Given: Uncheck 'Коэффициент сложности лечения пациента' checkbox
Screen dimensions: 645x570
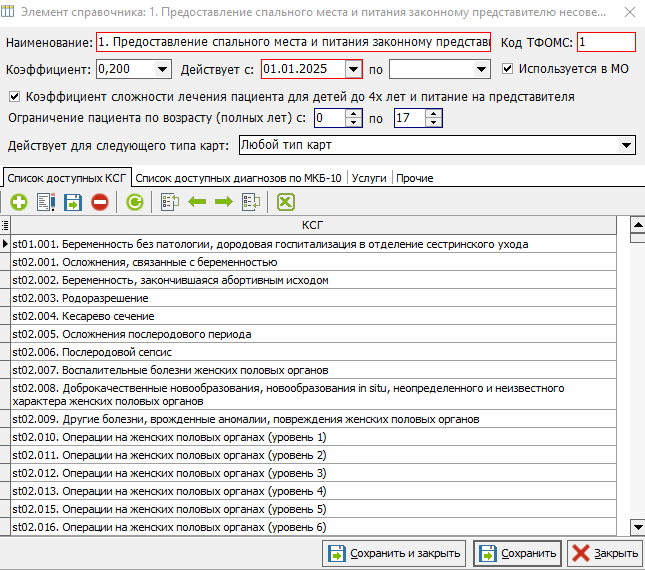Looking at the screenshot, I should tap(14, 97).
